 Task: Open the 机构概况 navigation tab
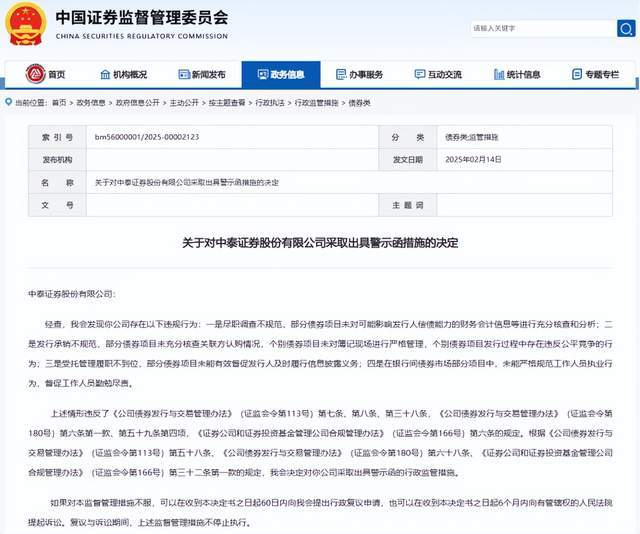[x=123, y=74]
